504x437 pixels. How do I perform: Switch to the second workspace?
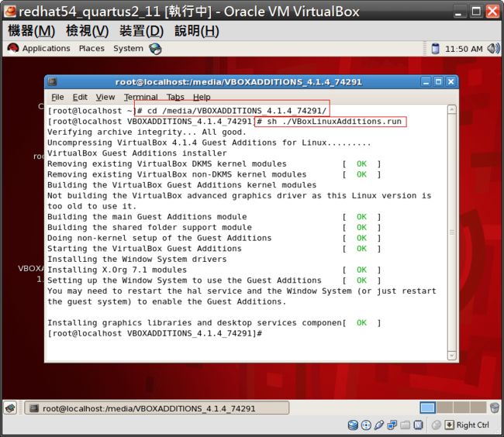click(443, 408)
